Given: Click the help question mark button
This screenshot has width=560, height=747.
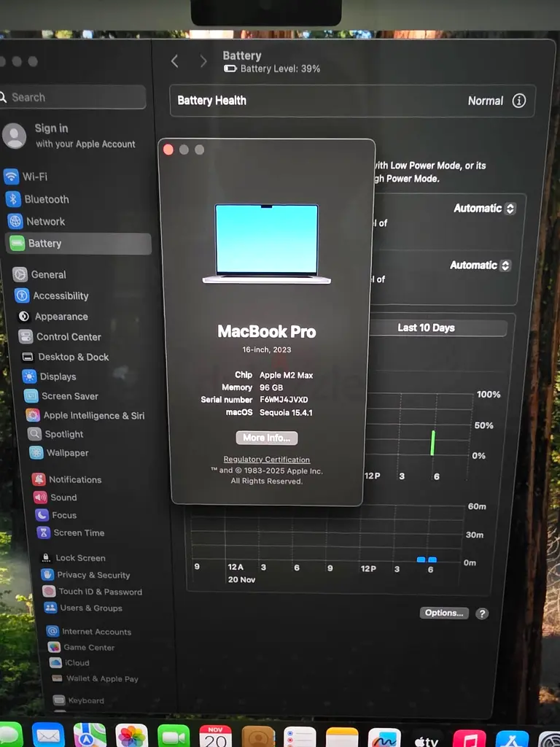Looking at the screenshot, I should click(x=482, y=614).
